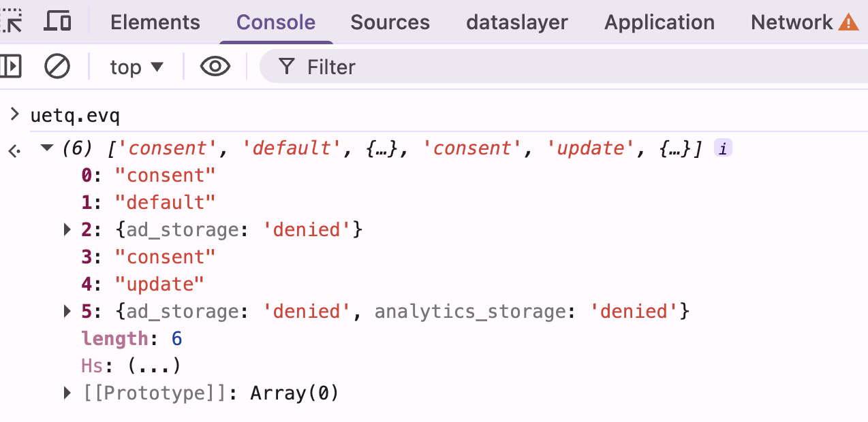Click the info badge beside the array
Viewport: 868px width, 422px height.
pos(723,148)
